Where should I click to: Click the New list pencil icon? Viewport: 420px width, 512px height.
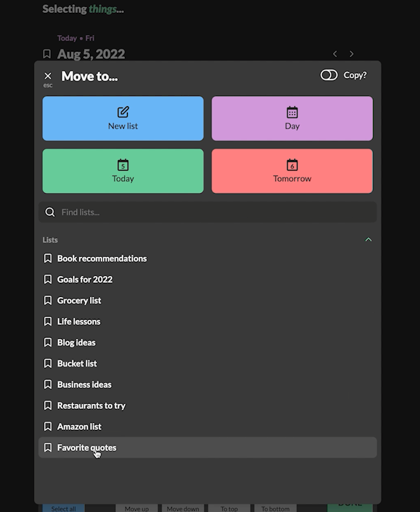(x=123, y=112)
